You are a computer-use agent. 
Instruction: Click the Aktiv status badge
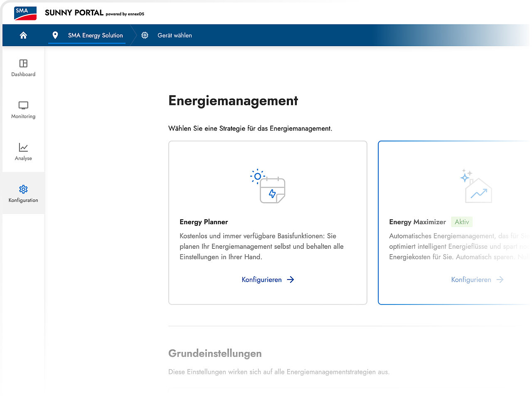[x=462, y=222]
